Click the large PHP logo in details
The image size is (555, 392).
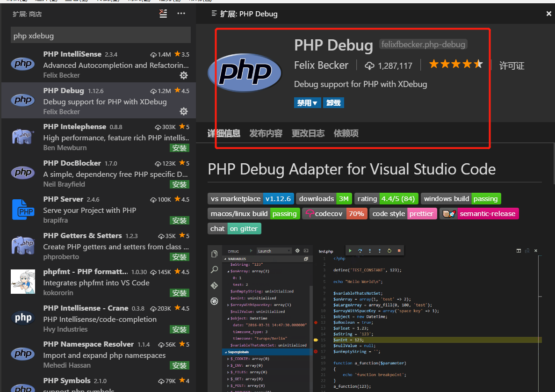coord(245,73)
